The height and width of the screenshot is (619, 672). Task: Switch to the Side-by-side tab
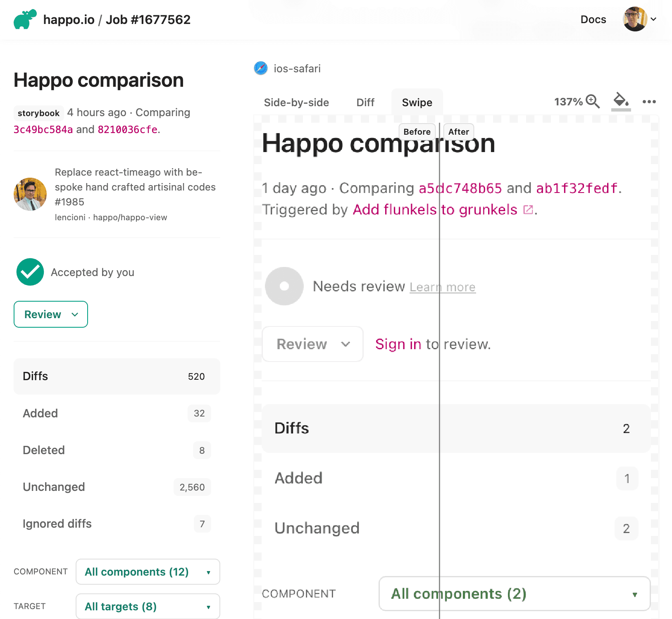pyautogui.click(x=296, y=102)
